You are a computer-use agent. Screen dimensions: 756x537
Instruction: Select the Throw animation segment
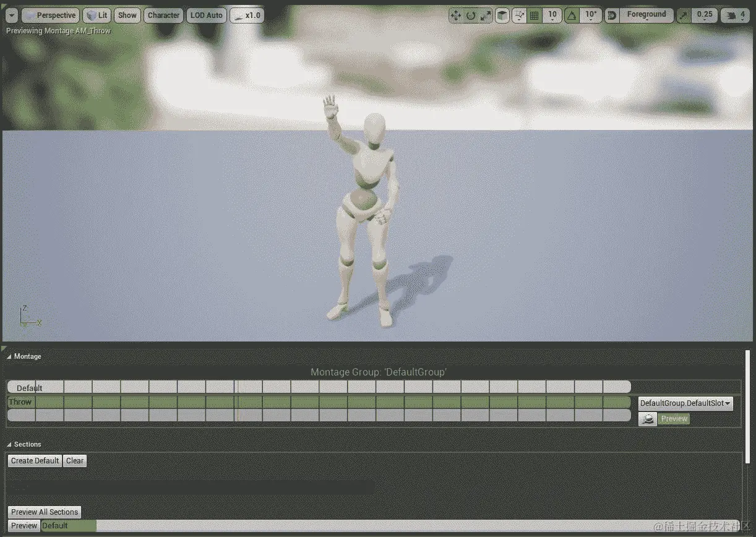319,402
